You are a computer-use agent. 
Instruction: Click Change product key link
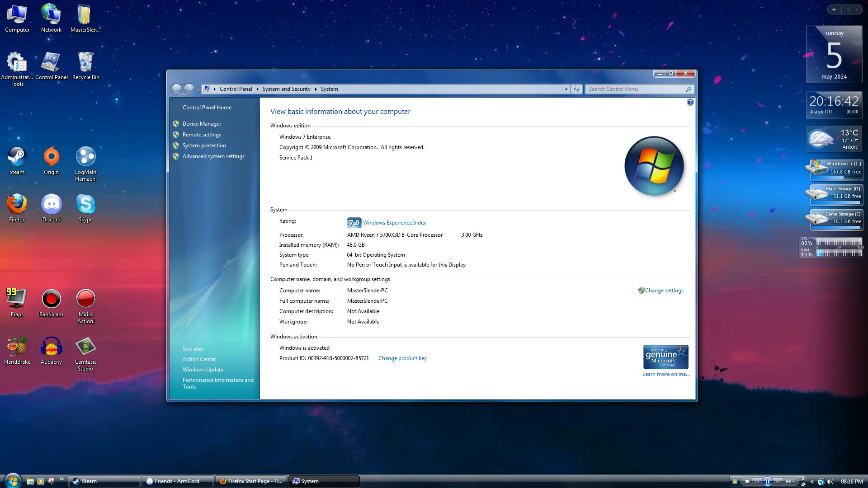[x=402, y=358]
